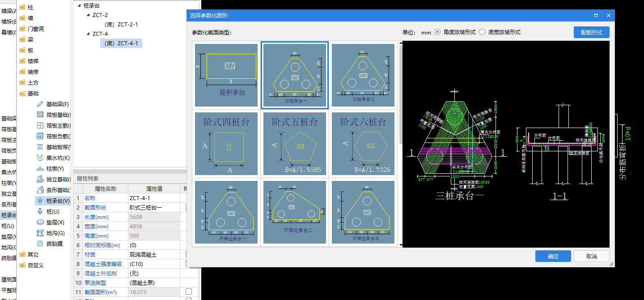Maximize the 选择参数化图形 dialog

coord(596,15)
